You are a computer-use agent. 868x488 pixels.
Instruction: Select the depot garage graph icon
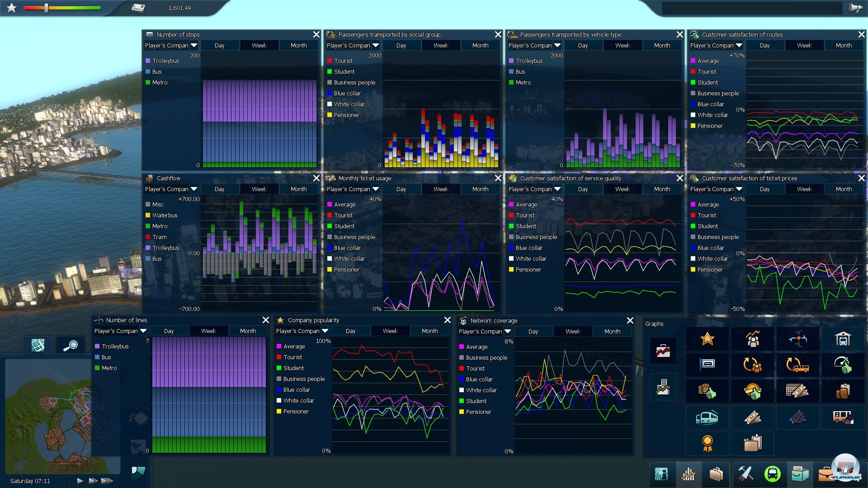(842, 339)
